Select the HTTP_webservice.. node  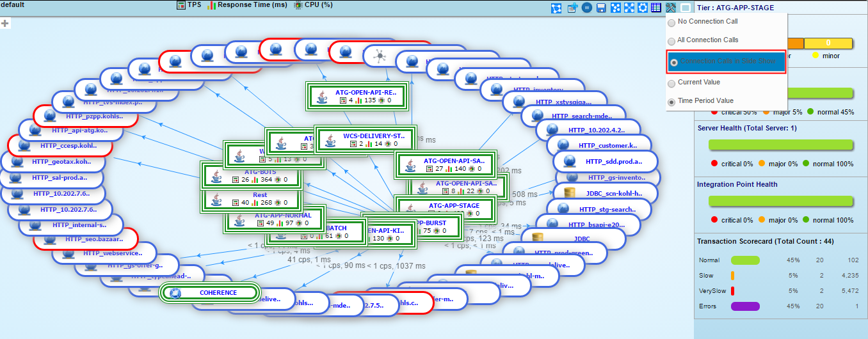pyautogui.click(x=104, y=253)
